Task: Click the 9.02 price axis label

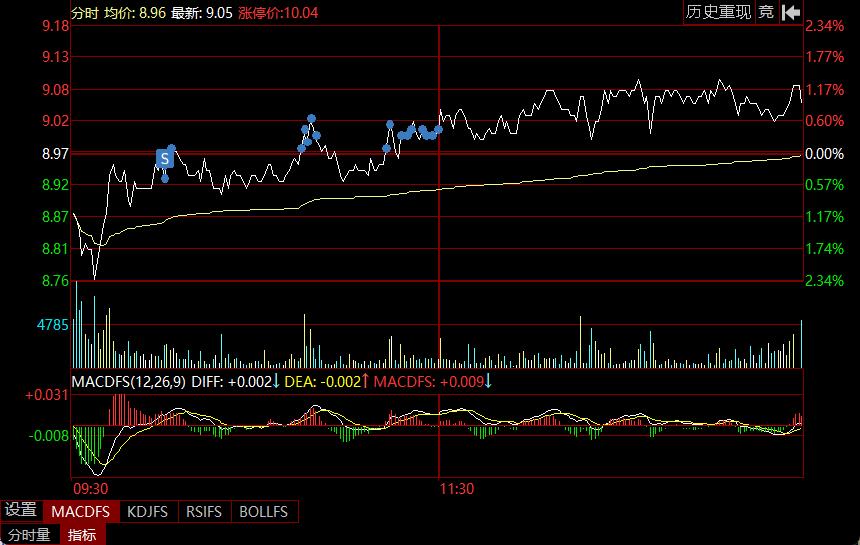Action: pyautogui.click(x=56, y=121)
